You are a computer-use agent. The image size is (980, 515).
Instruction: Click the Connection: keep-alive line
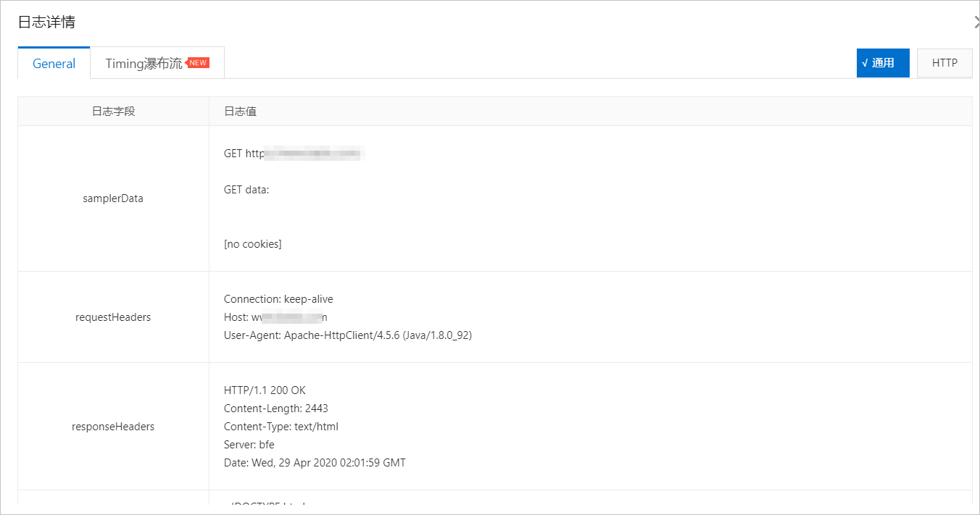pyautogui.click(x=278, y=299)
